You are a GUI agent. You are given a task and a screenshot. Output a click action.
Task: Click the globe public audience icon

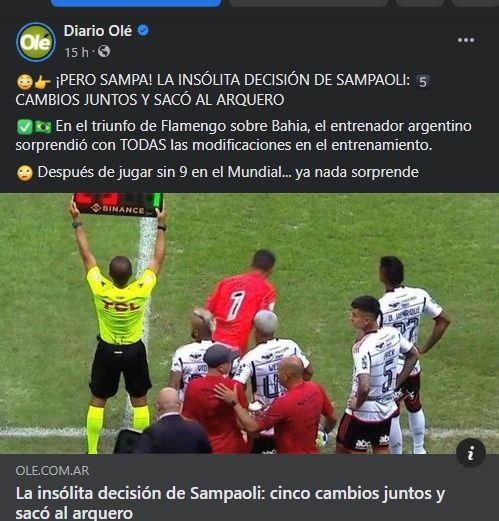(104, 52)
